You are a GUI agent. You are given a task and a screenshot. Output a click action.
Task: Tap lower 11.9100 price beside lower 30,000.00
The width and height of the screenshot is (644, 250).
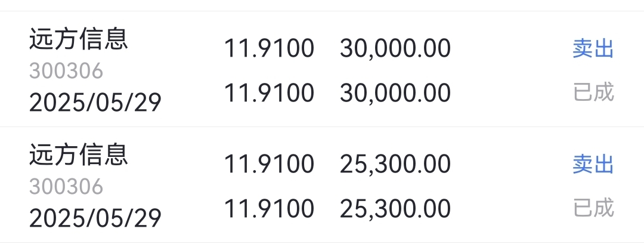click(x=269, y=92)
